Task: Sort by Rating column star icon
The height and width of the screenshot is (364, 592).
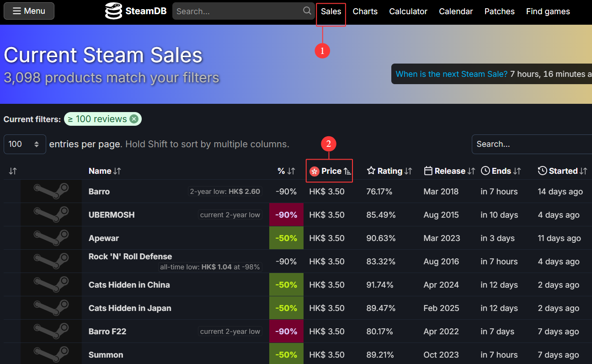Action: [371, 171]
